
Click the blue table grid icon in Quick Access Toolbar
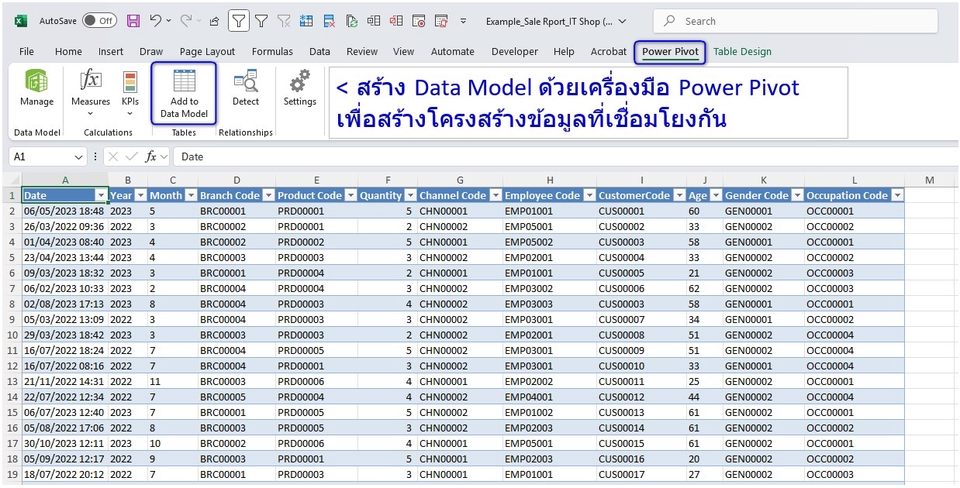click(x=307, y=21)
